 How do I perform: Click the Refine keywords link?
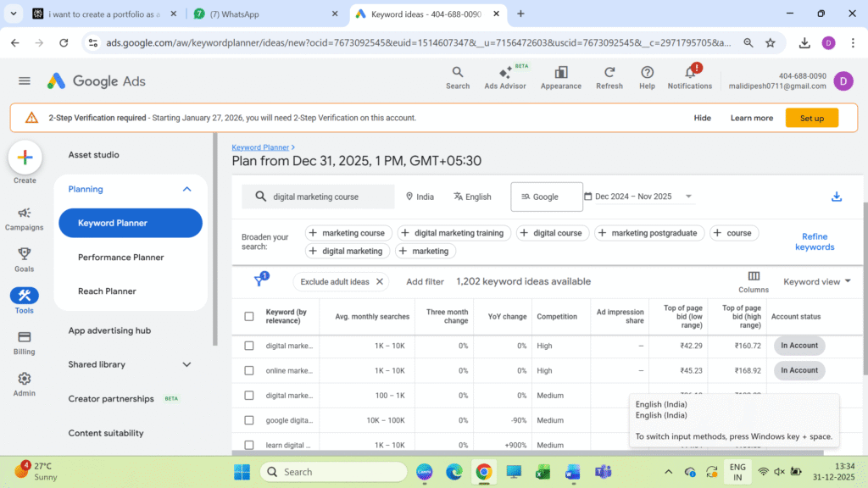click(x=815, y=241)
